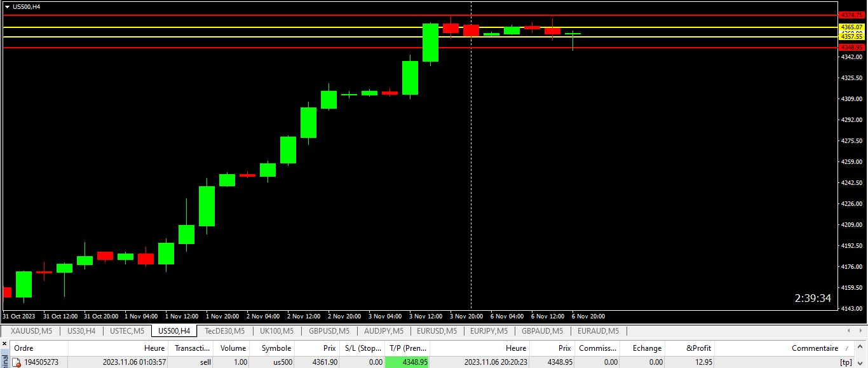The height and width of the screenshot is (368, 868).
Task: Switch to the XAUUSD,M5 chart tab
Action: click(32, 331)
